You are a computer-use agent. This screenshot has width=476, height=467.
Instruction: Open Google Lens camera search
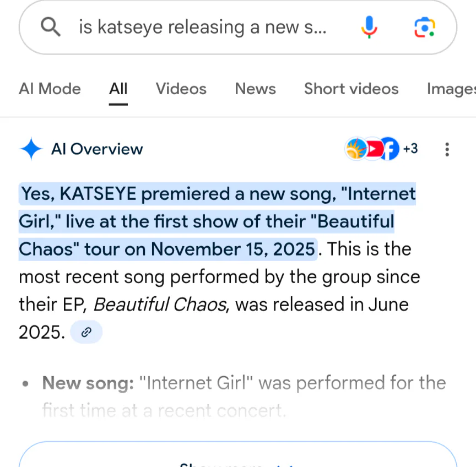[x=424, y=27]
